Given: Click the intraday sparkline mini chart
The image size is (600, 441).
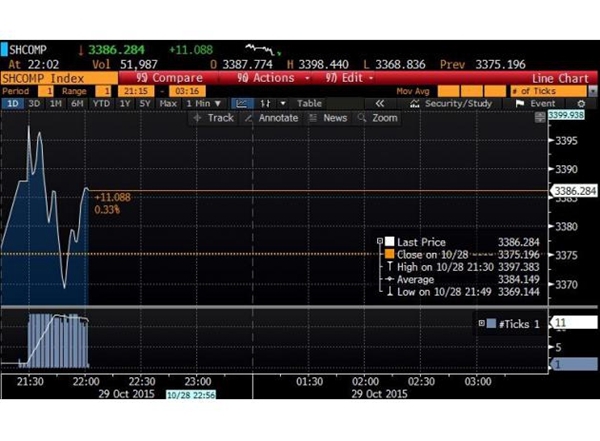Looking at the screenshot, I should [263, 49].
